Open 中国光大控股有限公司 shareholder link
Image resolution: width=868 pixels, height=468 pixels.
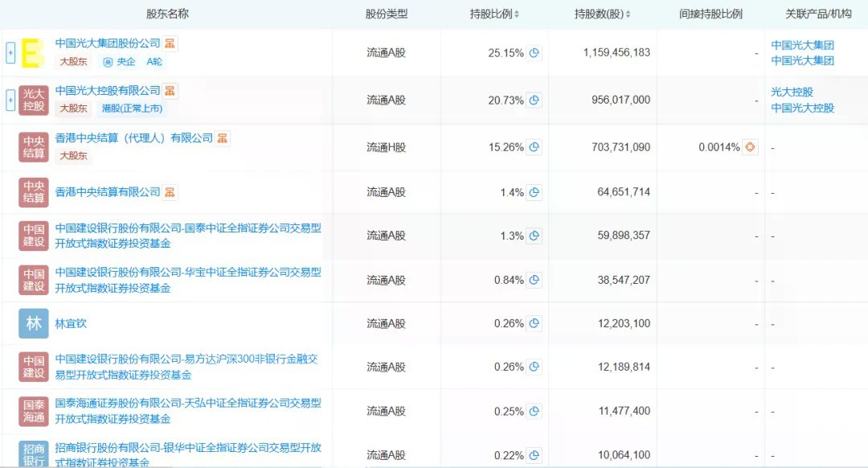click(x=108, y=90)
